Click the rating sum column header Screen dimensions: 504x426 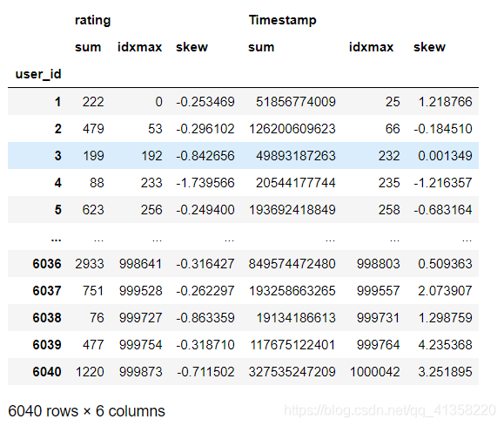pos(88,47)
